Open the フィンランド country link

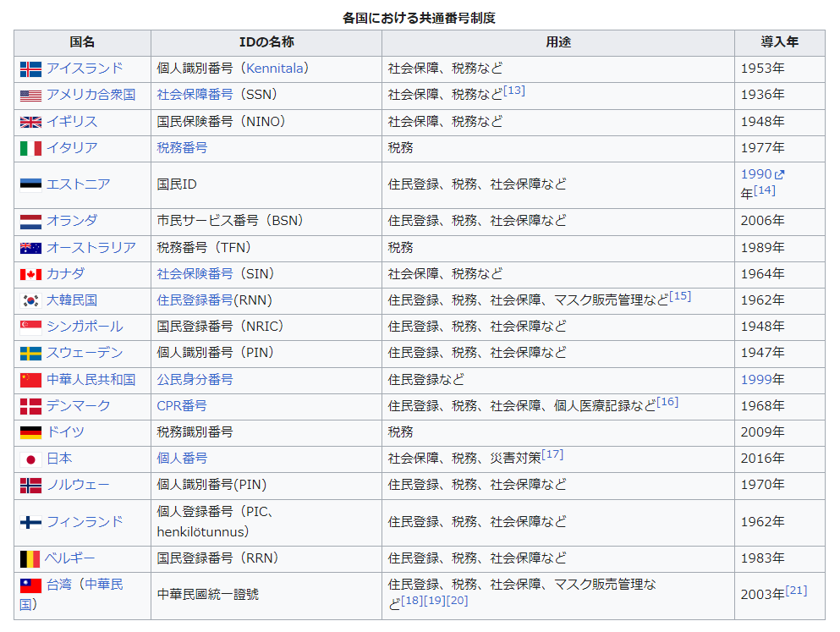(x=85, y=522)
